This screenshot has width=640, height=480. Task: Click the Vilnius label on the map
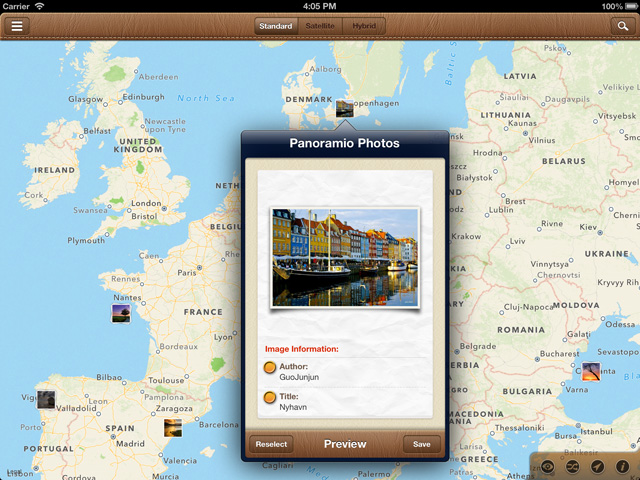pos(542,140)
